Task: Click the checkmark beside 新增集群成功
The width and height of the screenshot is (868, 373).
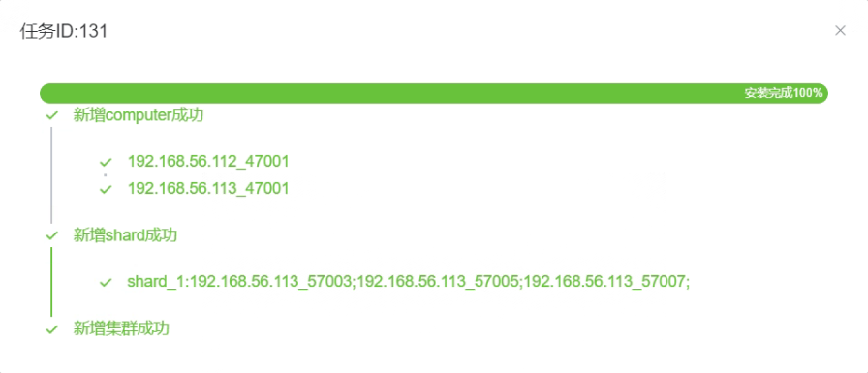Action: pos(52,329)
